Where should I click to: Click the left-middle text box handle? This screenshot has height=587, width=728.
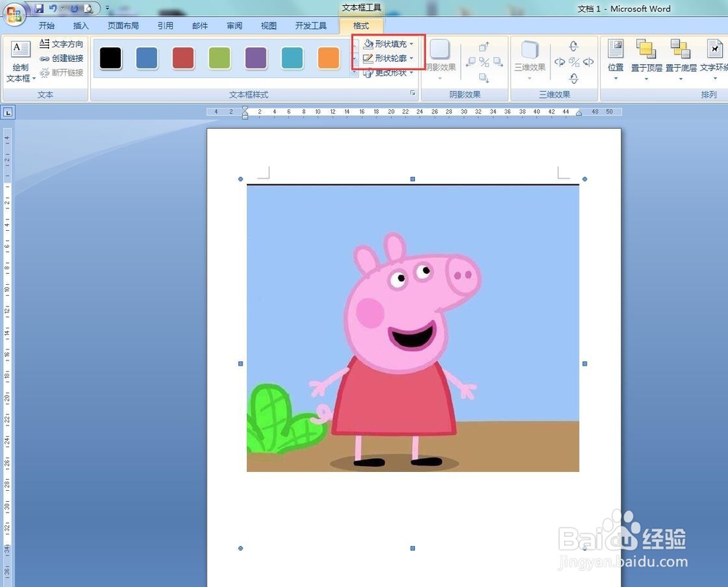click(x=240, y=363)
